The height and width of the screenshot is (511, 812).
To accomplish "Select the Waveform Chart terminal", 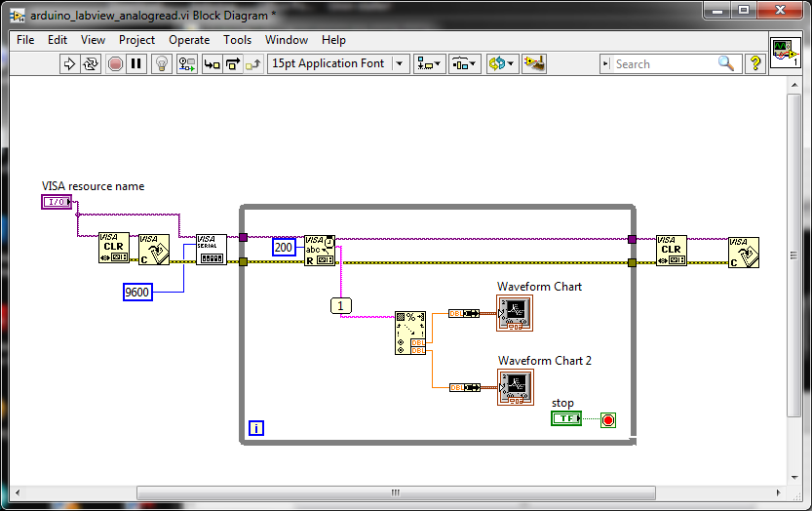I will coord(515,313).
